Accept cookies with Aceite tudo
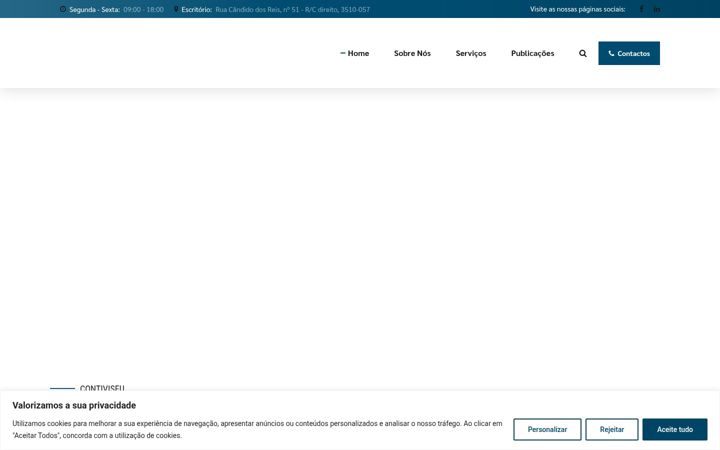This screenshot has height=450, width=720. click(x=675, y=429)
